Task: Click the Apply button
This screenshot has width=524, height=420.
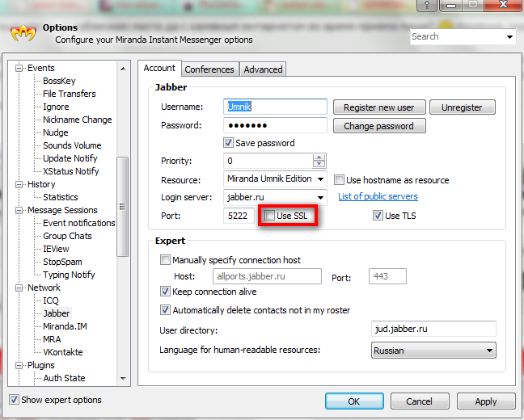Action: point(486,401)
